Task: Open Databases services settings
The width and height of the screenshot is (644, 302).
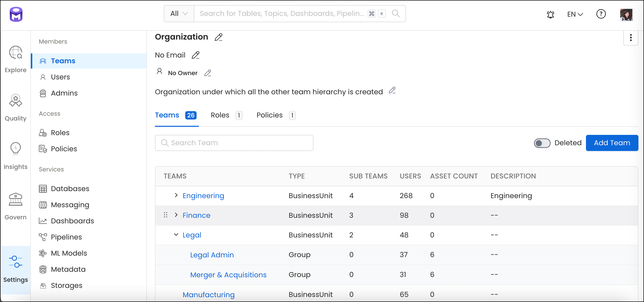Action: (89, 189)
